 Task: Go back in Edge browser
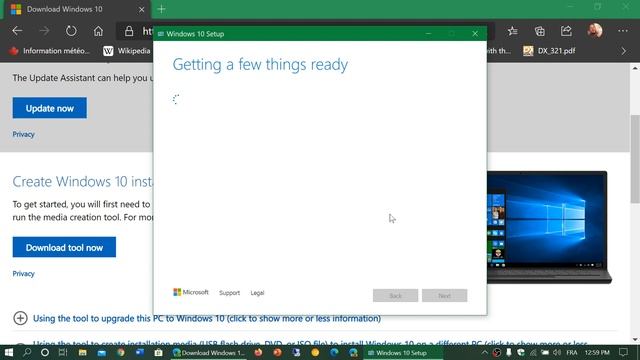point(17,31)
